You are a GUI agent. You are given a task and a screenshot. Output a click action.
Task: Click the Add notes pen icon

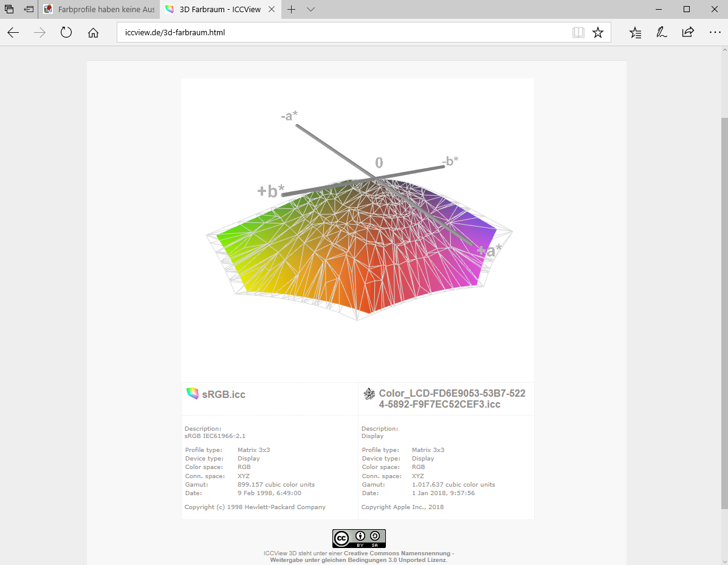click(x=662, y=33)
